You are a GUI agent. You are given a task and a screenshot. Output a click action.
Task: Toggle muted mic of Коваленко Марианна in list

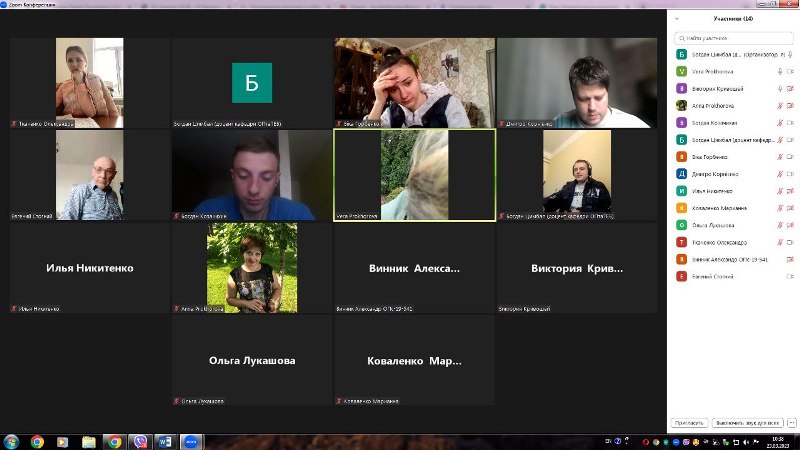780,207
